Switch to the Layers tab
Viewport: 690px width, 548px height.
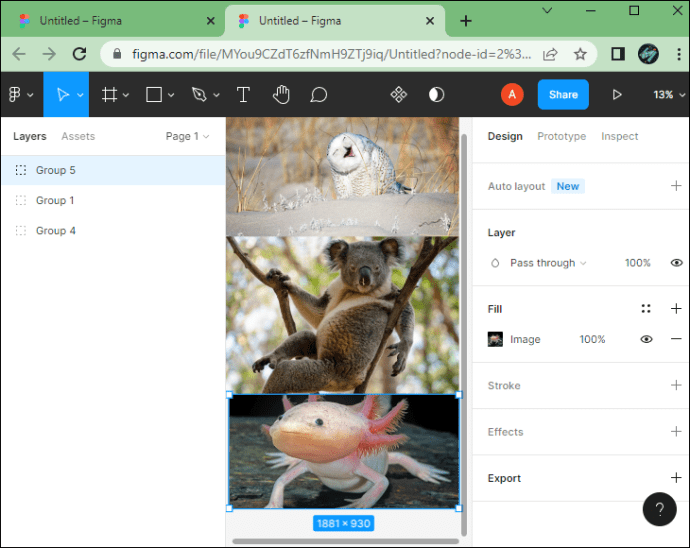[29, 136]
